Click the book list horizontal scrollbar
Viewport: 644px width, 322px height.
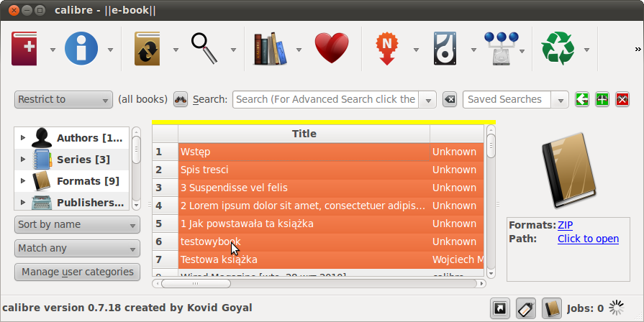pyautogui.click(x=319, y=283)
